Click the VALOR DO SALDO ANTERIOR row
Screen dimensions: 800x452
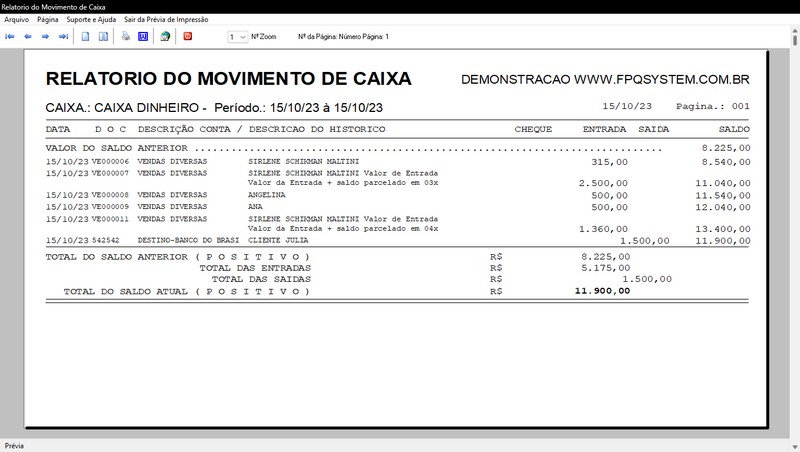tap(397, 148)
